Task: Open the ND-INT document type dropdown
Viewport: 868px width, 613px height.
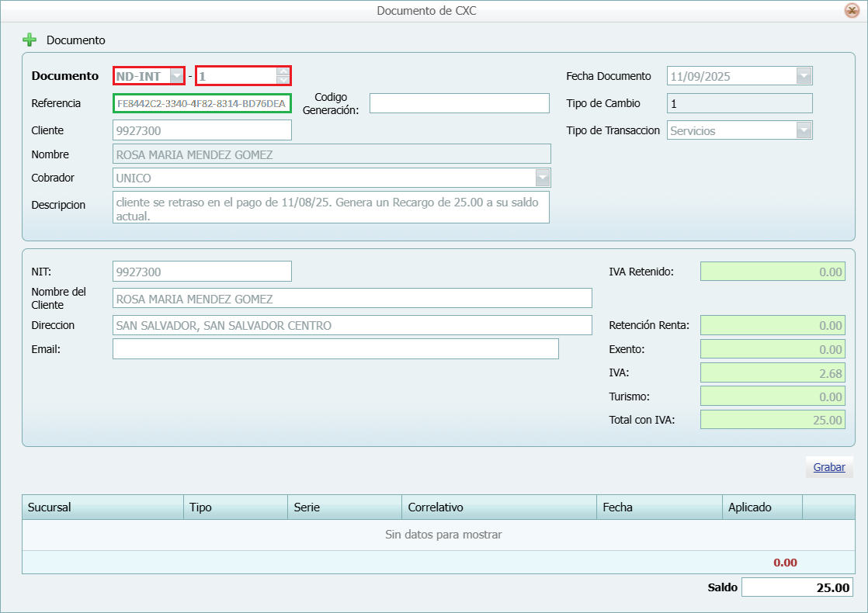Action: coord(176,76)
